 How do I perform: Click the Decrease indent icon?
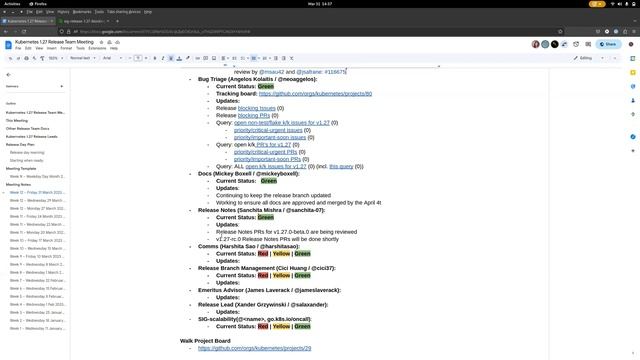pyautogui.click(x=276, y=58)
